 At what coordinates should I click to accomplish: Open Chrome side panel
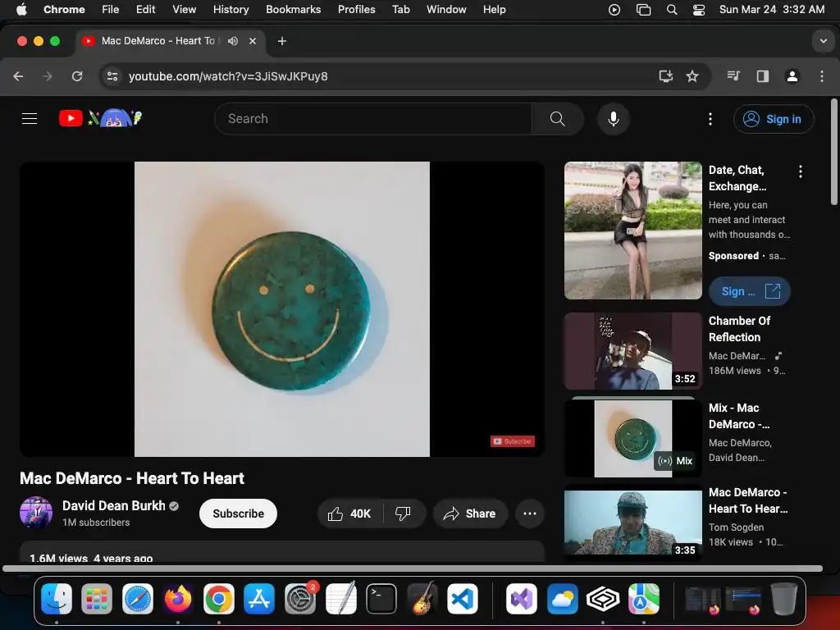(763, 76)
